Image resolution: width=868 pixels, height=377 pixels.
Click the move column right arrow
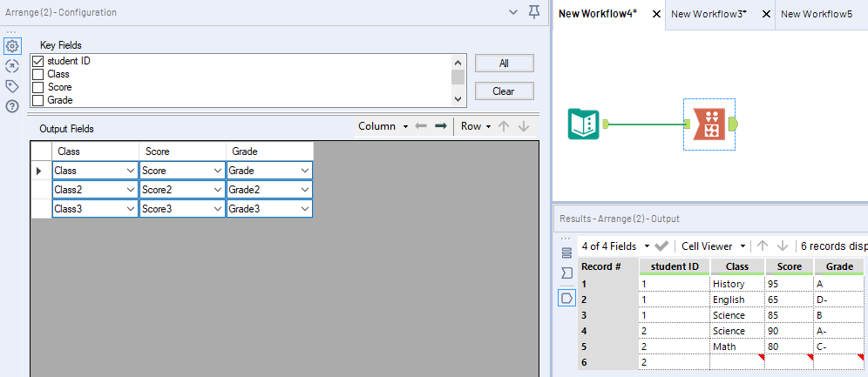click(x=441, y=126)
